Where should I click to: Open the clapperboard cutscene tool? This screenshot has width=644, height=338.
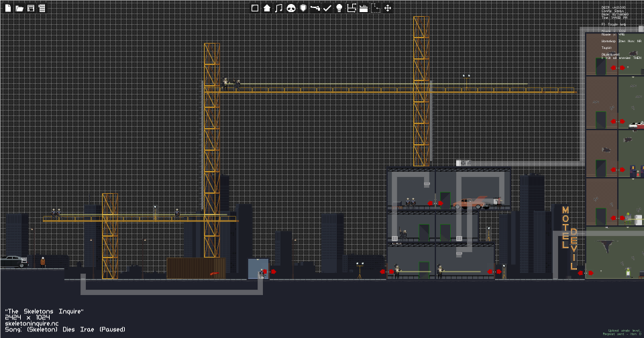click(x=364, y=8)
